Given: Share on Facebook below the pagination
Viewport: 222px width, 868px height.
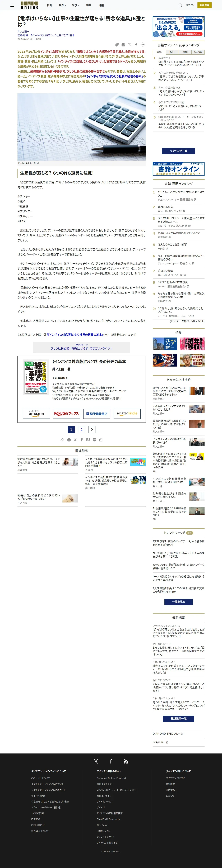Looking at the screenshot, I should (x=81, y=440).
